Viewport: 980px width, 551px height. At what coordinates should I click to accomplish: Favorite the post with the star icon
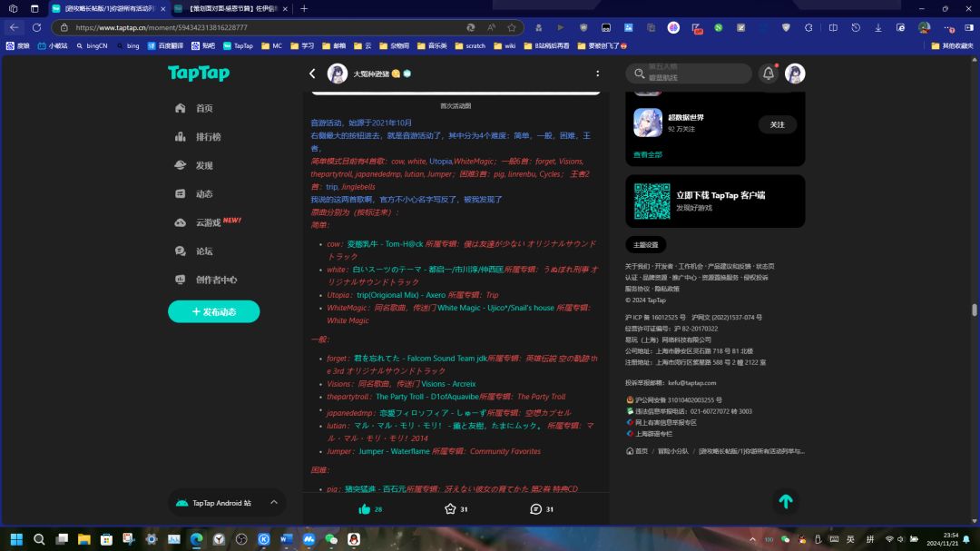click(450, 509)
